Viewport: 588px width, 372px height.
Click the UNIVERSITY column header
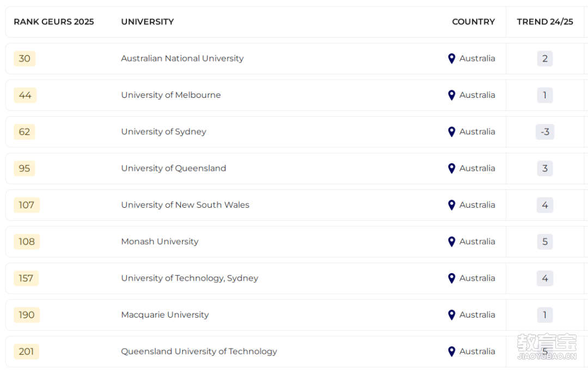[148, 22]
